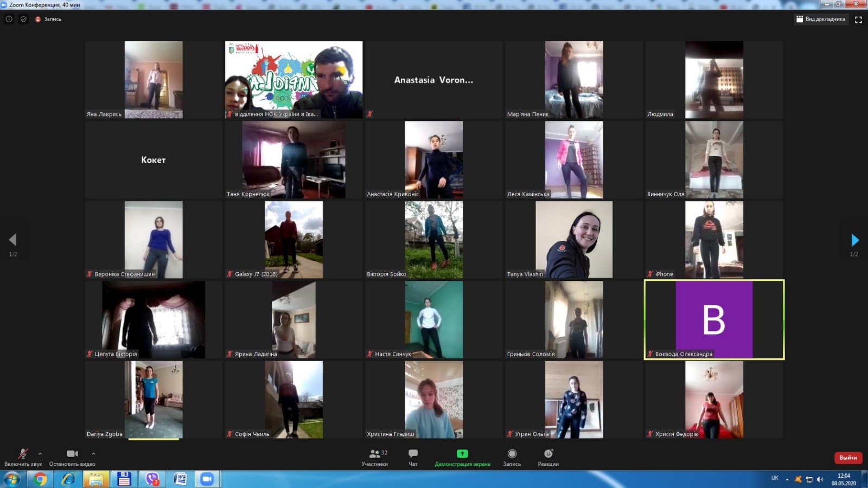
Task: Click the encryption shield icon
Action: [23, 19]
